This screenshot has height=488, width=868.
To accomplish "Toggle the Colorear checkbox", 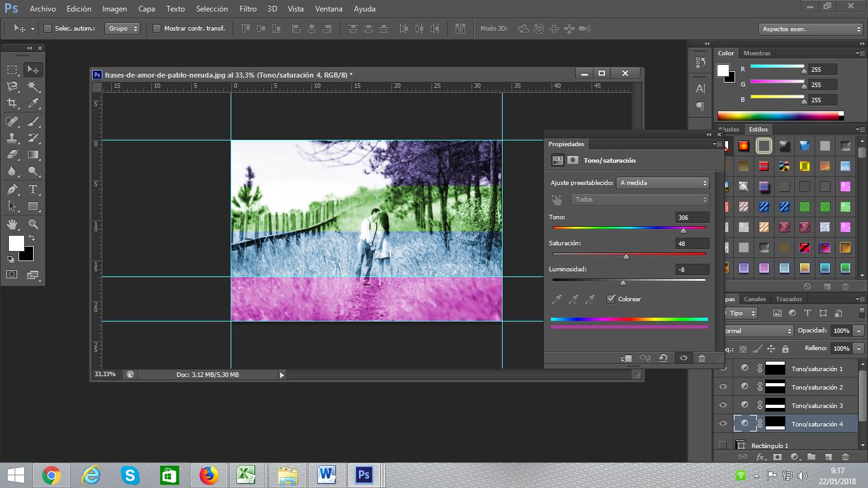I will 611,299.
